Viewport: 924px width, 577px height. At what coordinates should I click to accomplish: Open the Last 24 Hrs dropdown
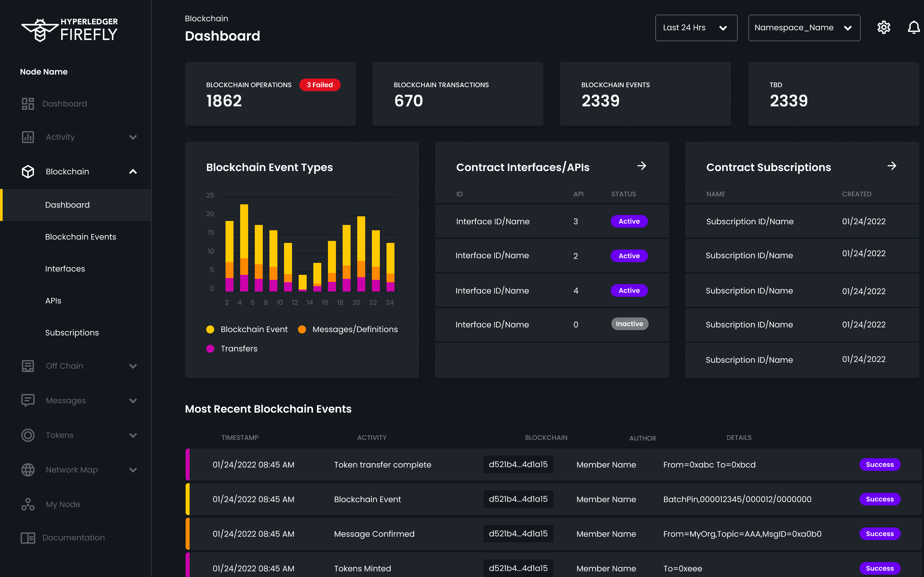(696, 28)
